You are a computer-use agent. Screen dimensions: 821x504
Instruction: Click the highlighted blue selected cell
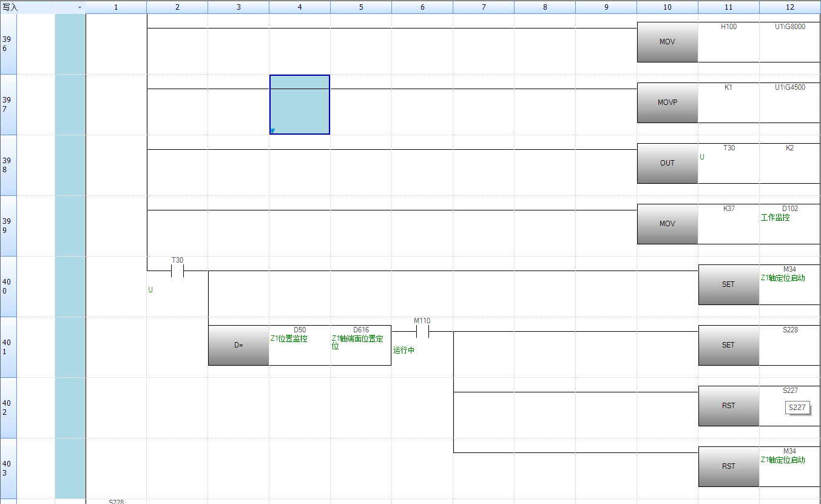(300, 104)
